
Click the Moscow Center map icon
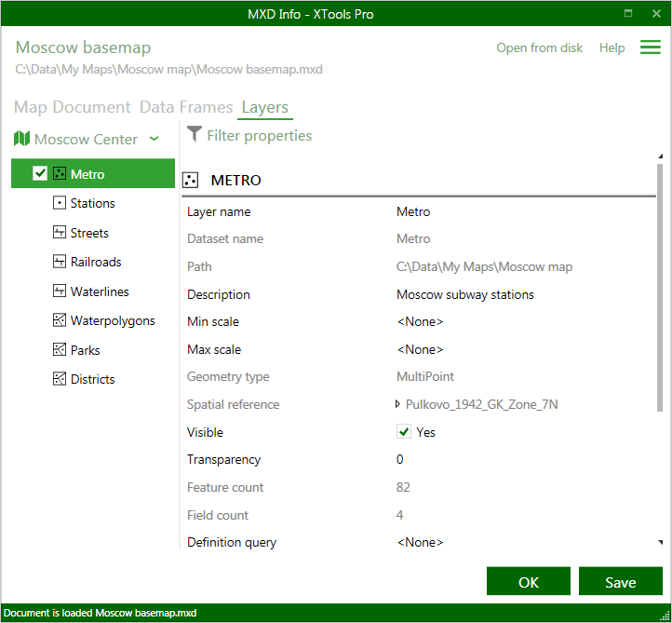21,139
